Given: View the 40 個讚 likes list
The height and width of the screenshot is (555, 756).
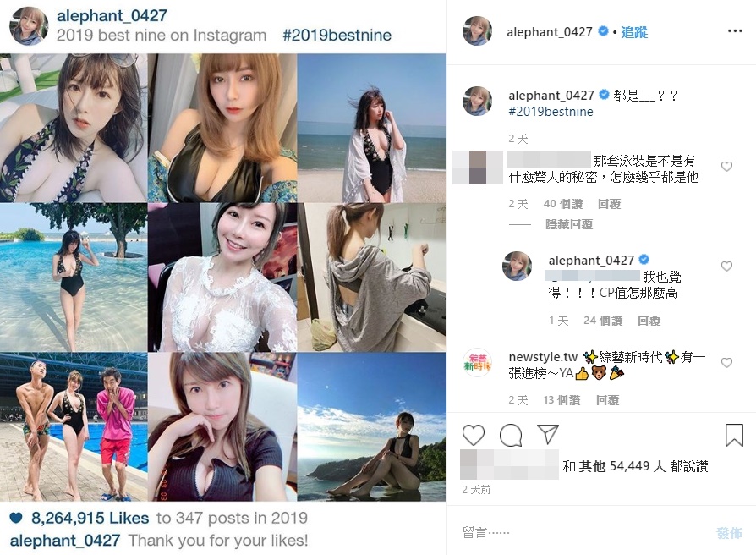Looking at the screenshot, I should tap(563, 204).
